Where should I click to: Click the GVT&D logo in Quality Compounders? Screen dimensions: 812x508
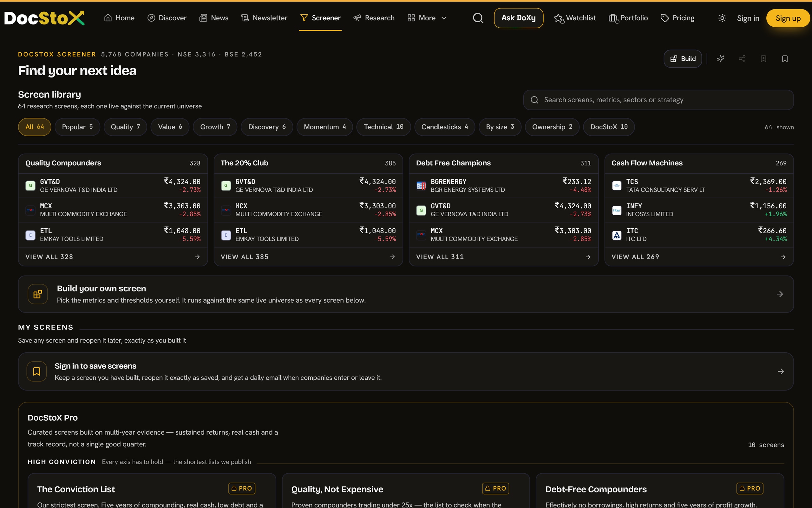point(30,185)
